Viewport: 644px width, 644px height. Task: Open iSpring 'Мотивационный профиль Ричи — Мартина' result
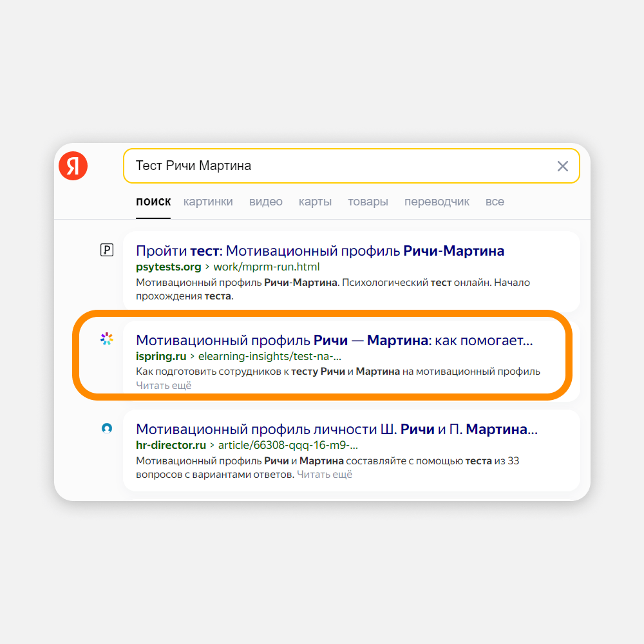(x=334, y=340)
